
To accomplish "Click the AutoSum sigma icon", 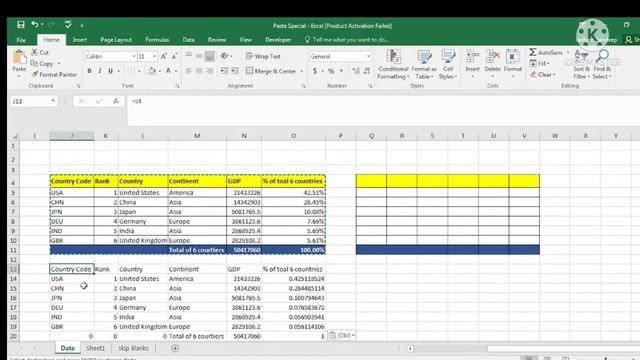I will click(533, 52).
